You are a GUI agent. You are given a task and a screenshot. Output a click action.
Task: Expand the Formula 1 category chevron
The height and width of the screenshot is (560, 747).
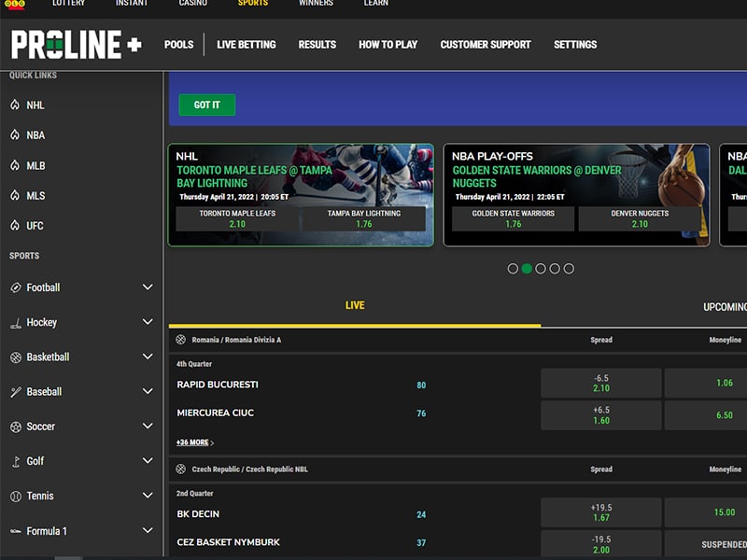pos(148,531)
